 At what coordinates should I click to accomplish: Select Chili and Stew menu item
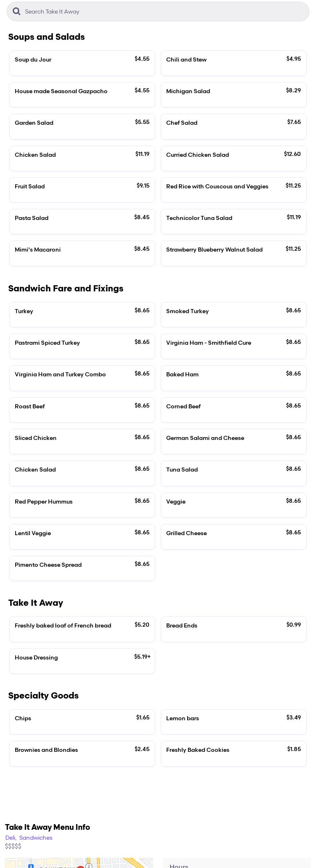pyautogui.click(x=234, y=63)
